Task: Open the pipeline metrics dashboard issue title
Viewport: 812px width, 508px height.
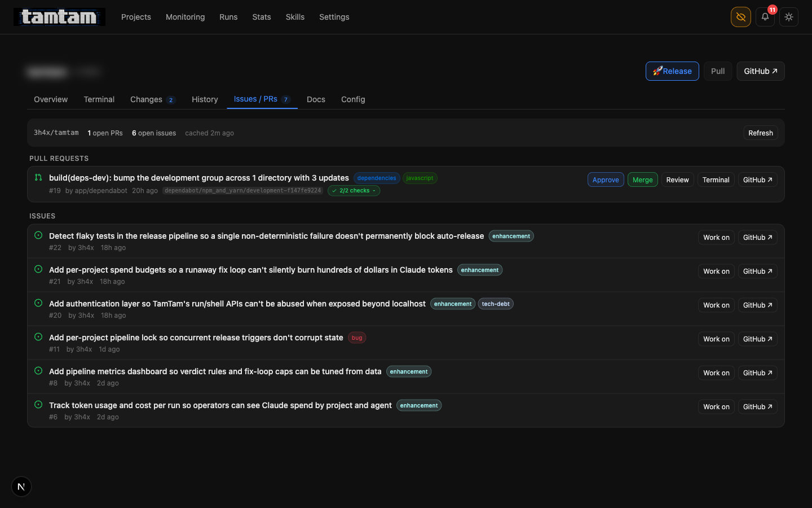Action: pos(215,371)
